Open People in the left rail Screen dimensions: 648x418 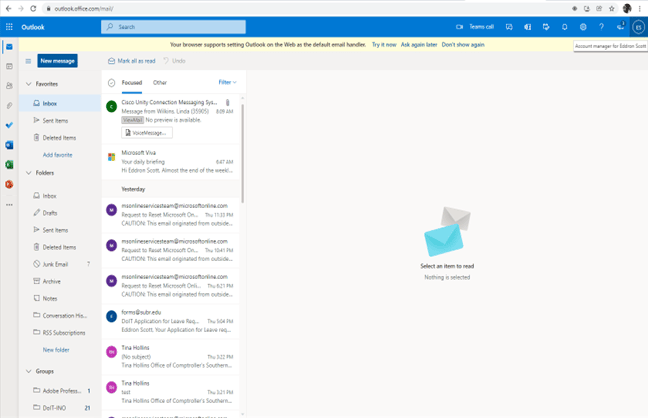tap(9, 86)
